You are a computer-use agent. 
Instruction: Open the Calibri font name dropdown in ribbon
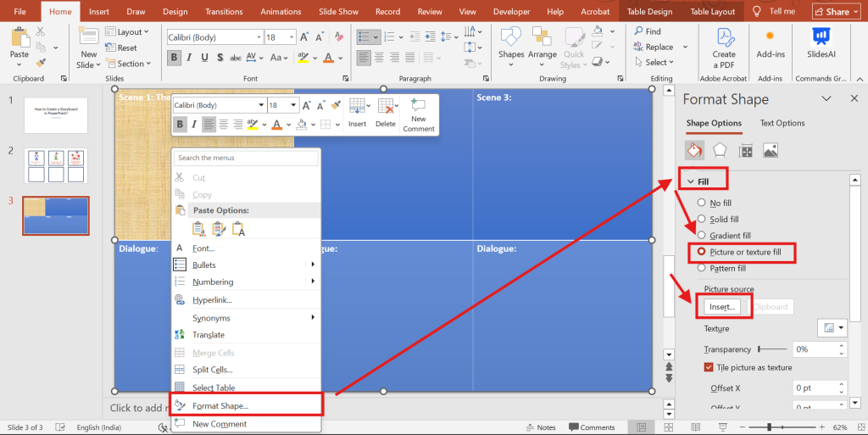[x=255, y=38]
